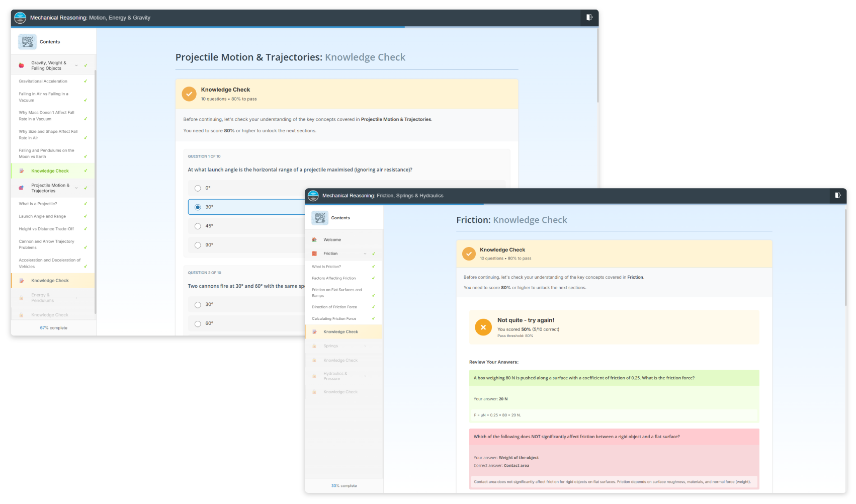Click the globe logo in Motion, Energy & Gravity header
This screenshot has height=504, width=856.
20,18
